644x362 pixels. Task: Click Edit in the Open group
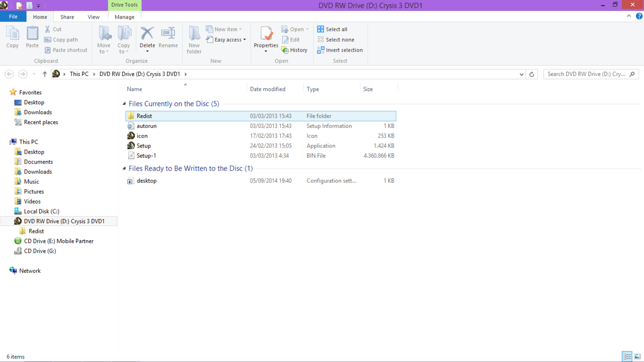tap(290, 40)
